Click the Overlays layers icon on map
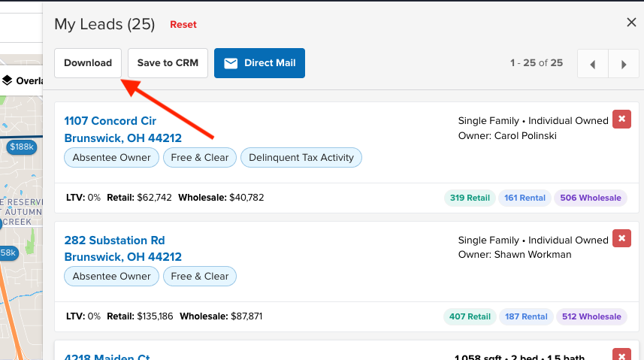Image resolution: width=644 pixels, height=360 pixels. click(8, 80)
